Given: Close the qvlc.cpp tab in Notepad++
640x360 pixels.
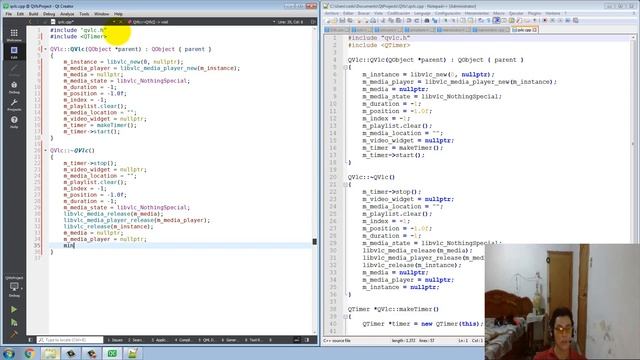Looking at the screenshot, I should point(534,30).
